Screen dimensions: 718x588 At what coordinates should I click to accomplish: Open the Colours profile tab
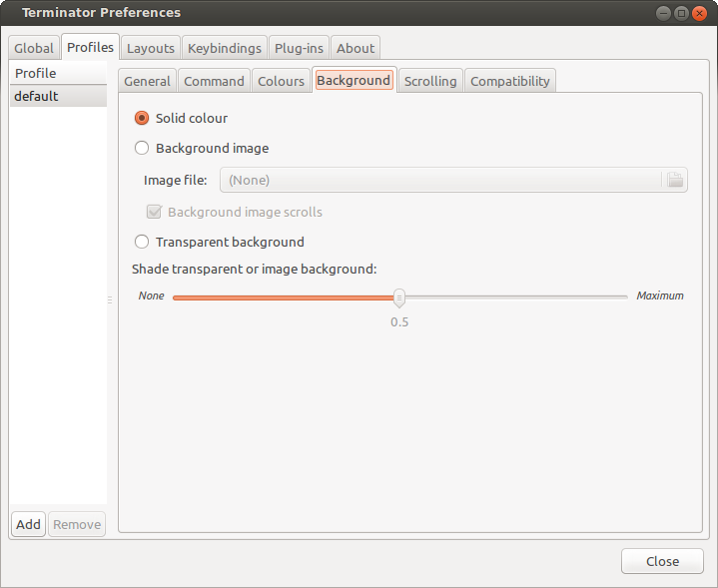coord(281,81)
